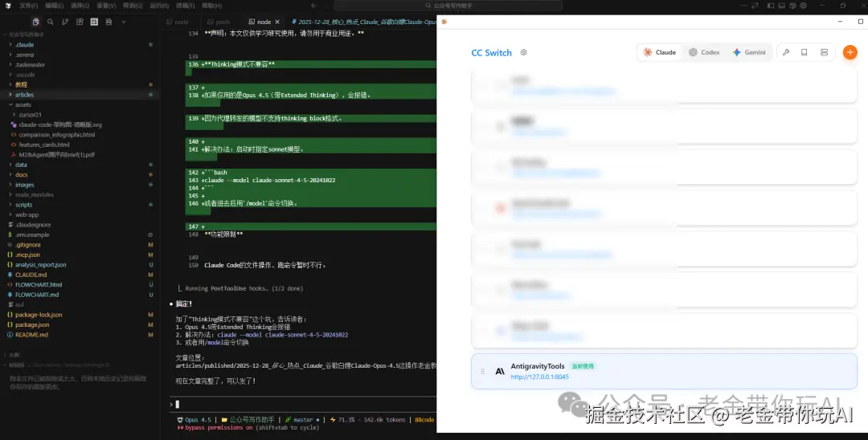
Task: Open CC Switch settings gear icon
Action: (x=524, y=52)
